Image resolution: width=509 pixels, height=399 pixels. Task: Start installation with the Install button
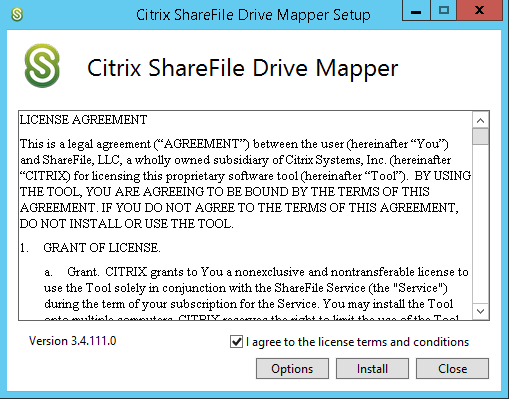point(372,369)
